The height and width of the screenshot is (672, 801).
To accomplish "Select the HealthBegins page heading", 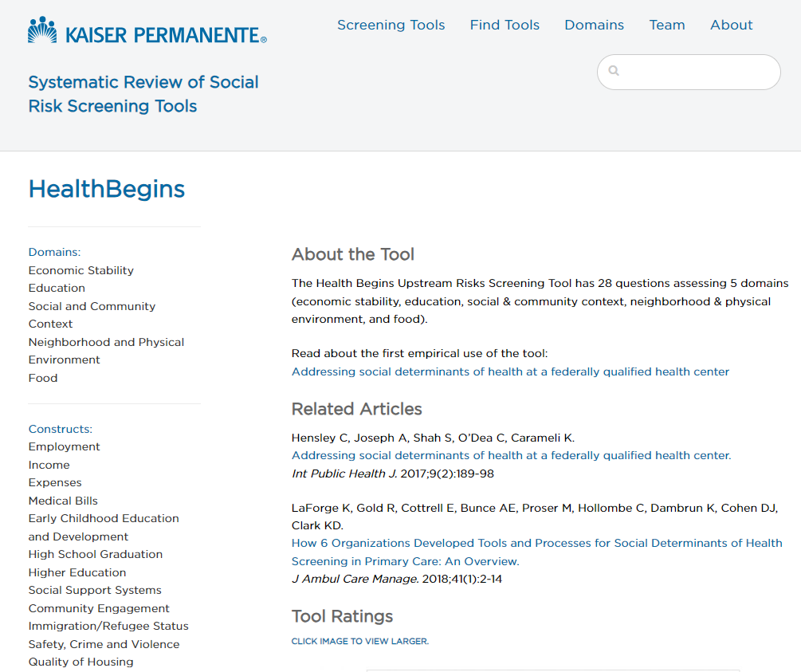I will pos(106,189).
